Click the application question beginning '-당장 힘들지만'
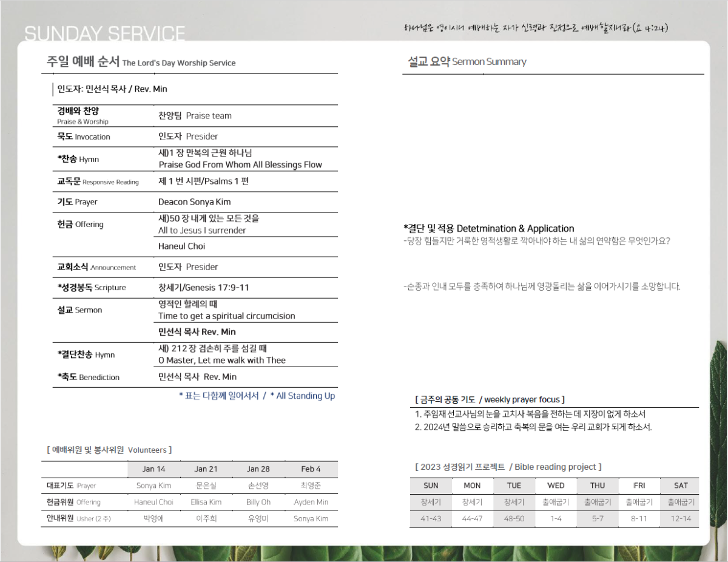This screenshot has height=562, width=728. pos(536,241)
